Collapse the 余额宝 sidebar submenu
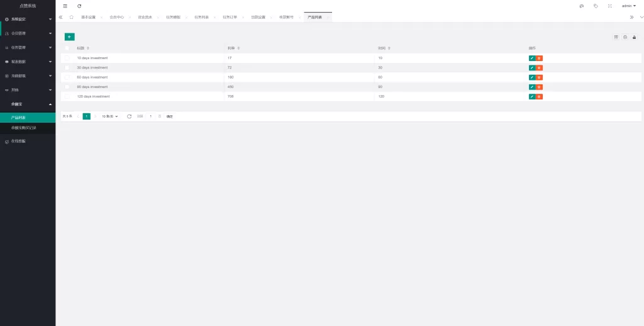 coord(50,103)
